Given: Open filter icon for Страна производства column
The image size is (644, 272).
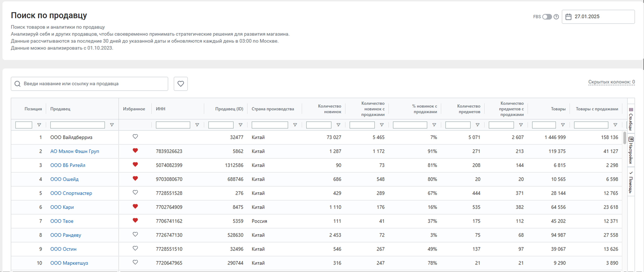Looking at the screenshot, I should click(x=295, y=125).
